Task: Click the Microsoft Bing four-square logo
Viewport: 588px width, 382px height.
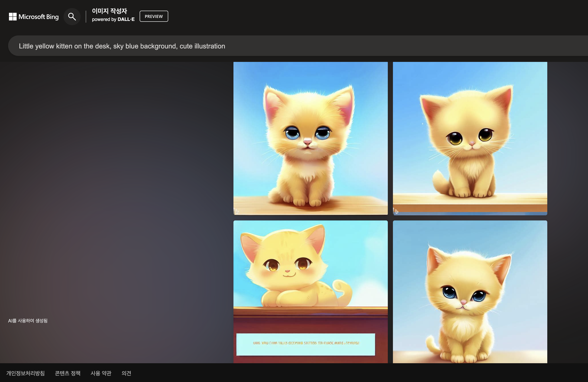Action: click(x=13, y=17)
